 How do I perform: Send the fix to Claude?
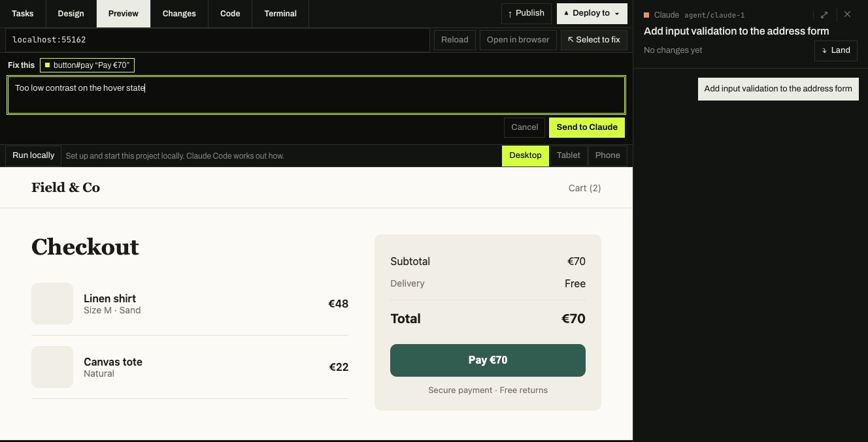point(587,127)
